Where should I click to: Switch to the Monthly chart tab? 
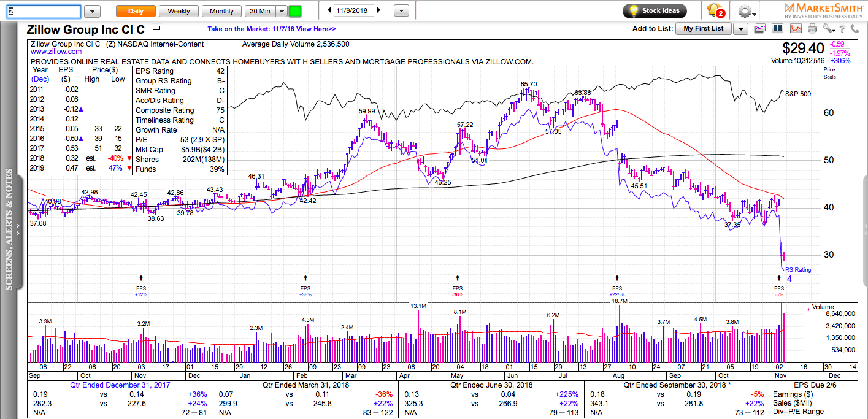click(x=221, y=11)
